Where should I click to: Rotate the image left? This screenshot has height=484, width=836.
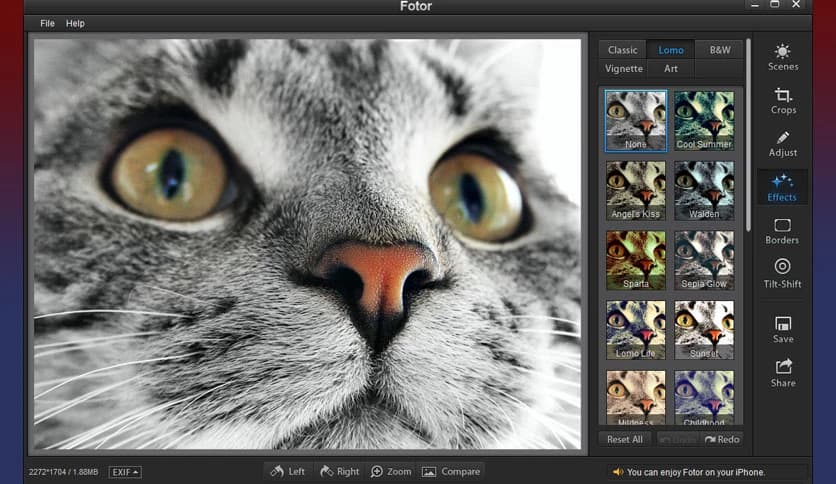pyautogui.click(x=287, y=471)
